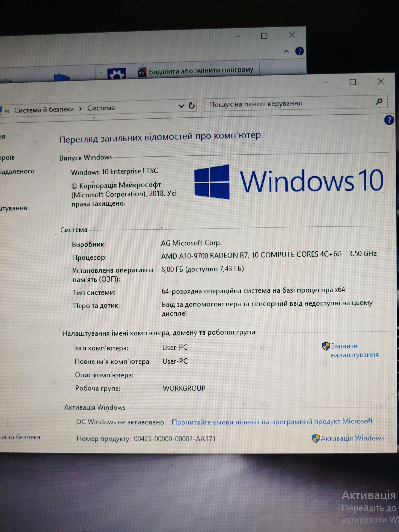Open help in the back window
The height and width of the screenshot is (532, 399).
coord(300,51)
